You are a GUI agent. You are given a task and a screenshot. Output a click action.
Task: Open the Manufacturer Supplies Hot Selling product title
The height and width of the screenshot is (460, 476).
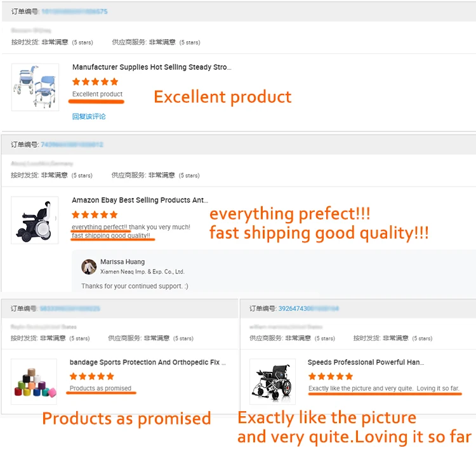pyautogui.click(x=151, y=67)
